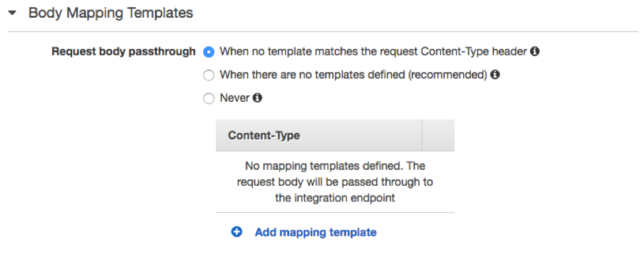Viewport: 644px width, 273px height.
Task: Click the 'No mapping templates defined' message line
Action: pos(334,165)
